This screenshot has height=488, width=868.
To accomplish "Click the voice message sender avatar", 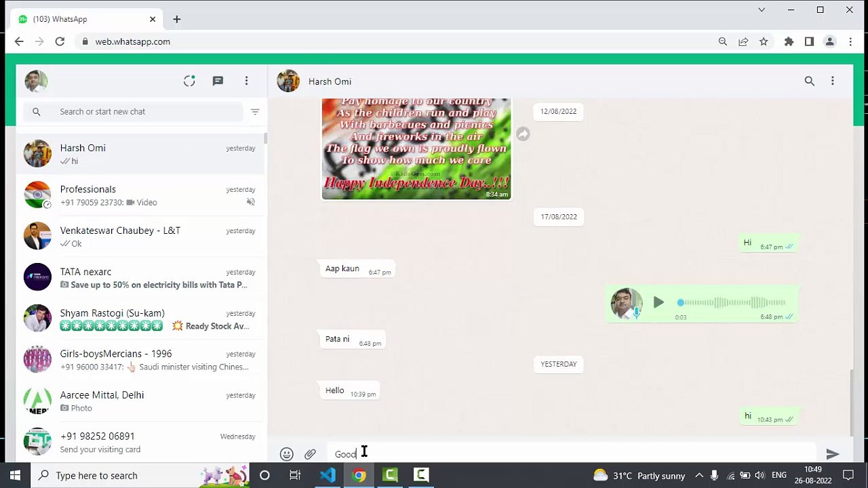I will click(626, 303).
